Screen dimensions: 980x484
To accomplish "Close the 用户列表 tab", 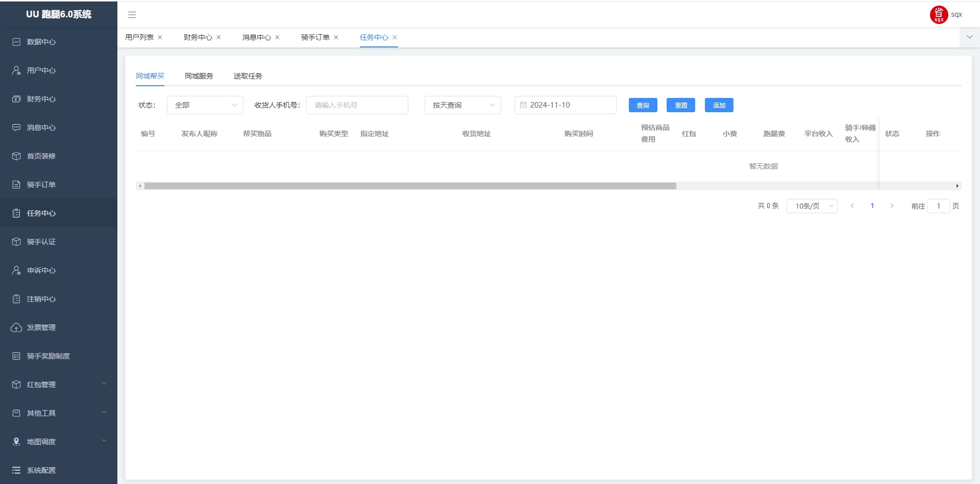I will click(160, 37).
